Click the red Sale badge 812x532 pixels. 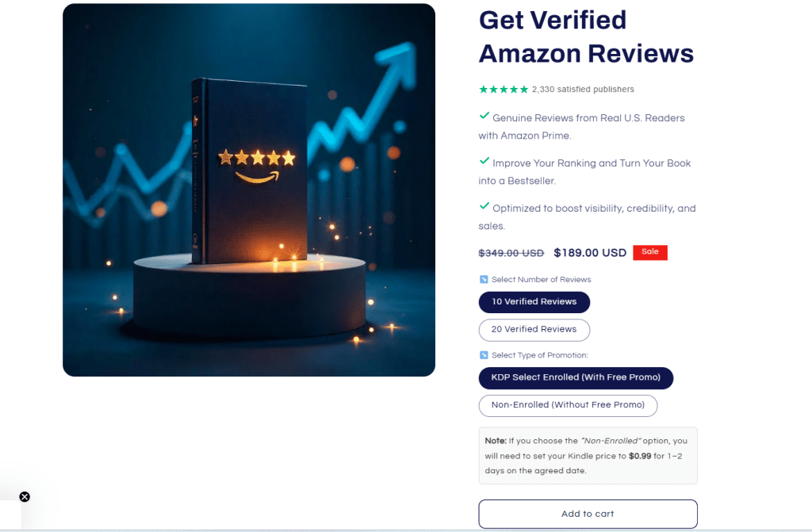(x=650, y=252)
